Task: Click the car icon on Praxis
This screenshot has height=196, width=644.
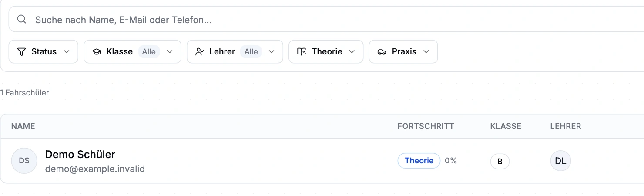Action: pyautogui.click(x=382, y=52)
